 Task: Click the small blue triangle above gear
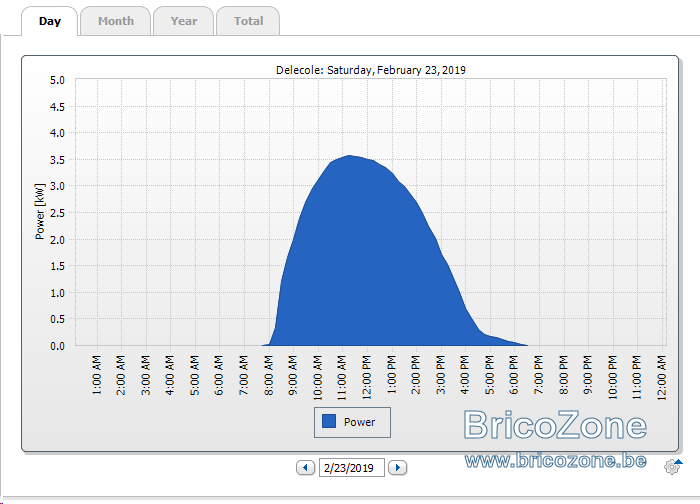679,462
